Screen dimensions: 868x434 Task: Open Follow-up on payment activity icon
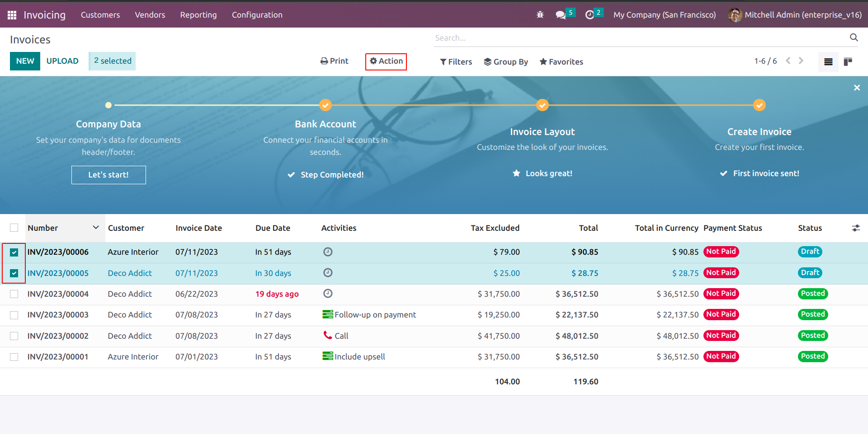328,314
